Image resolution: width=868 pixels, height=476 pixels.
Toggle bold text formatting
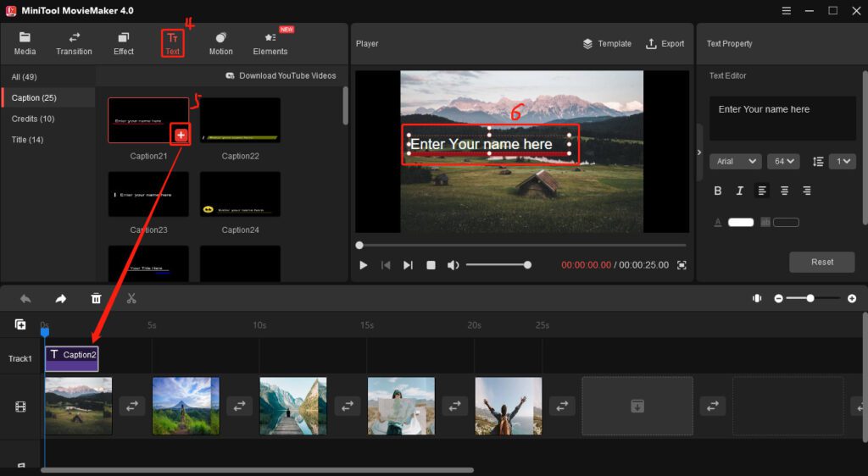(717, 191)
